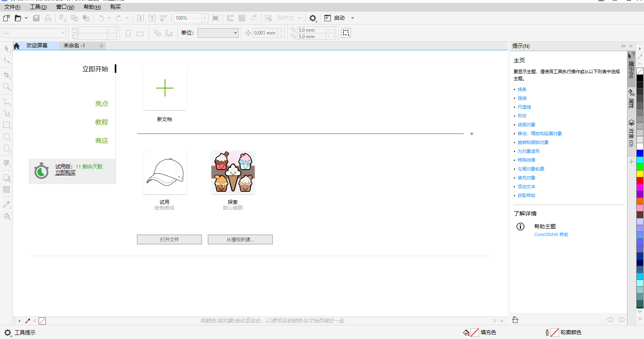This screenshot has height=339, width=644.
Task: Click the print icon in the toolbar
Action: coord(48,18)
